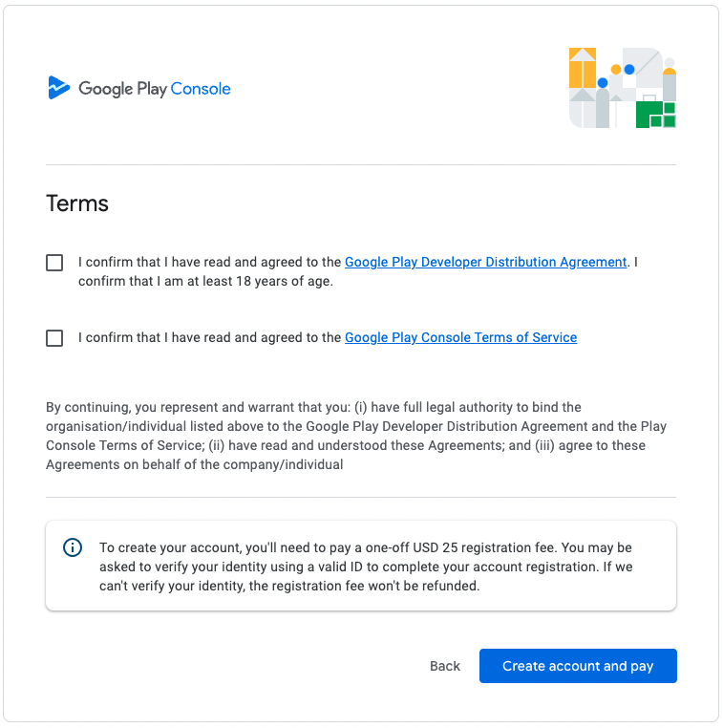The image size is (723, 728).
Task: Click the info circle icon in fee notice
Action: pyautogui.click(x=73, y=547)
